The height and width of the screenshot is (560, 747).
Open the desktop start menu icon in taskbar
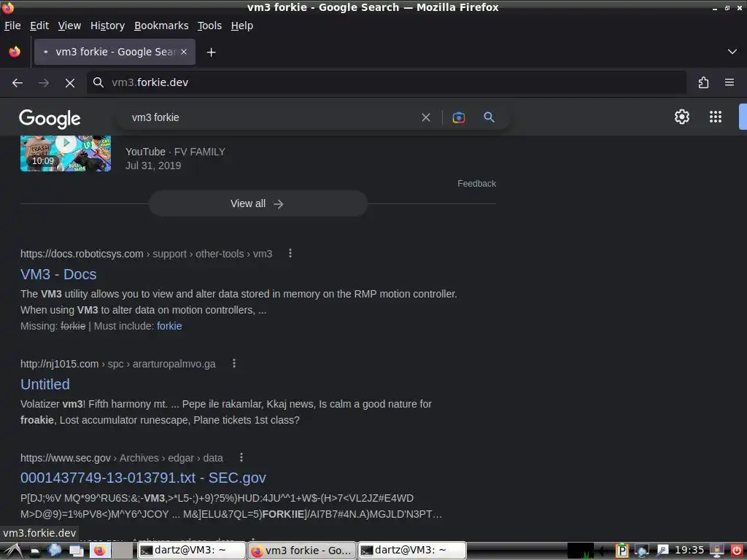12,551
